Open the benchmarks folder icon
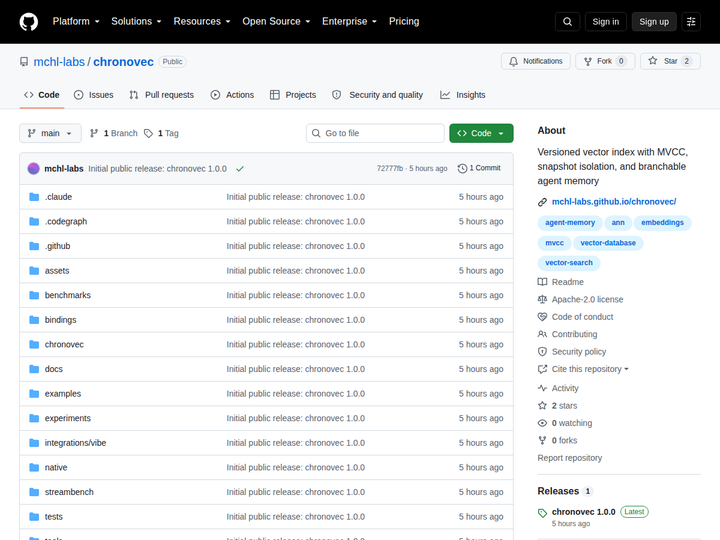720x540 pixels. pos(34,295)
